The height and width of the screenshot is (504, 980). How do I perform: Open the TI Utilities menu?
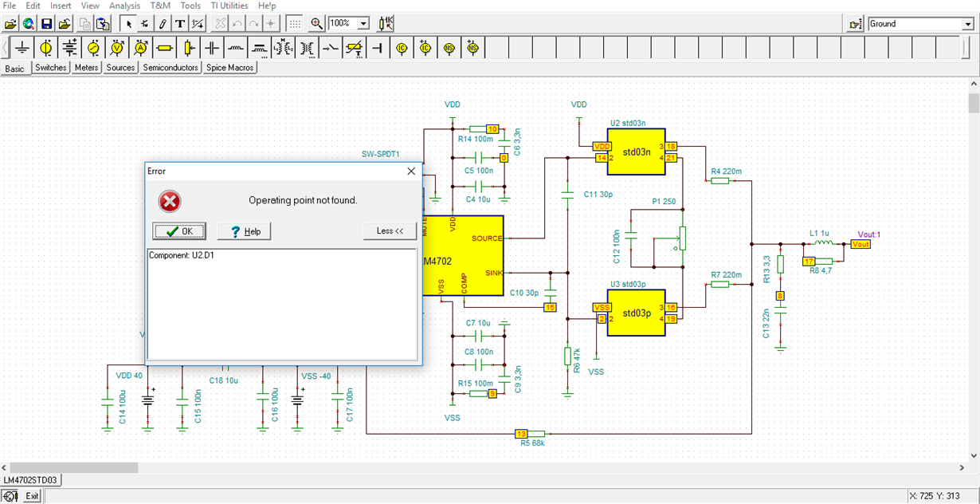coord(229,6)
